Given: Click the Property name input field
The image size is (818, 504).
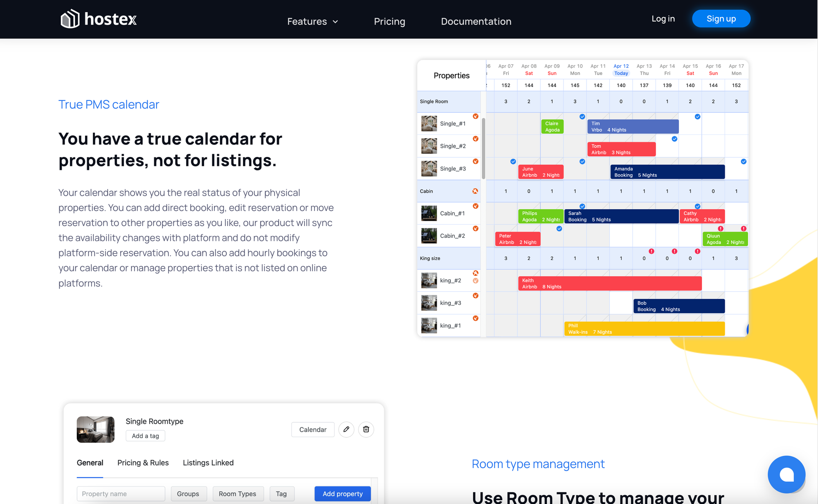Looking at the screenshot, I should coord(121,494).
